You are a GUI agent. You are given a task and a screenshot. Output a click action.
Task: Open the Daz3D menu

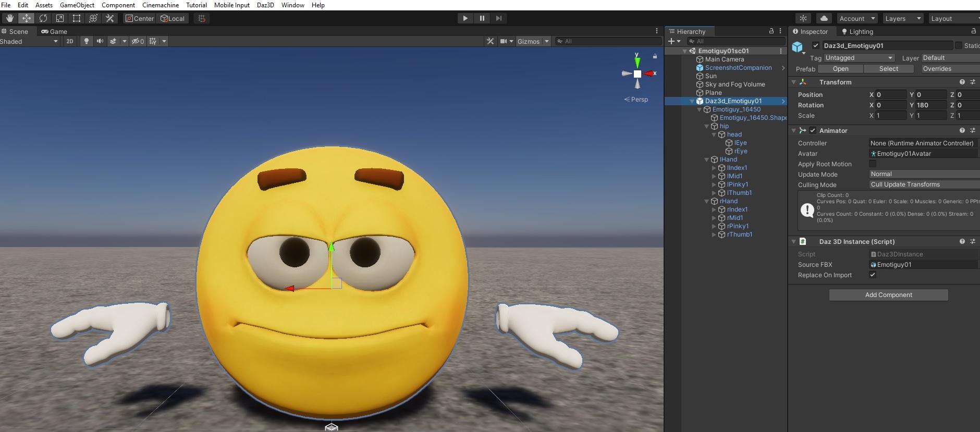tap(265, 5)
